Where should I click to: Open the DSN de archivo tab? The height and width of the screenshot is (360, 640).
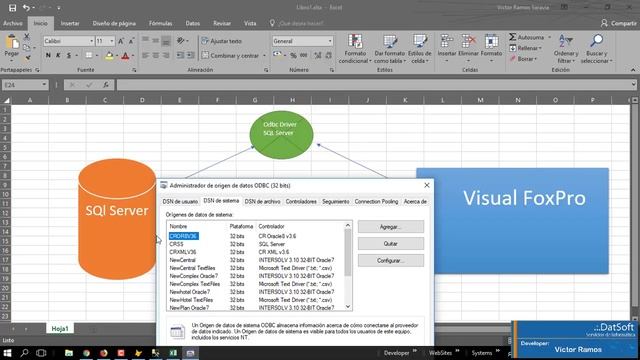pyautogui.click(x=262, y=202)
